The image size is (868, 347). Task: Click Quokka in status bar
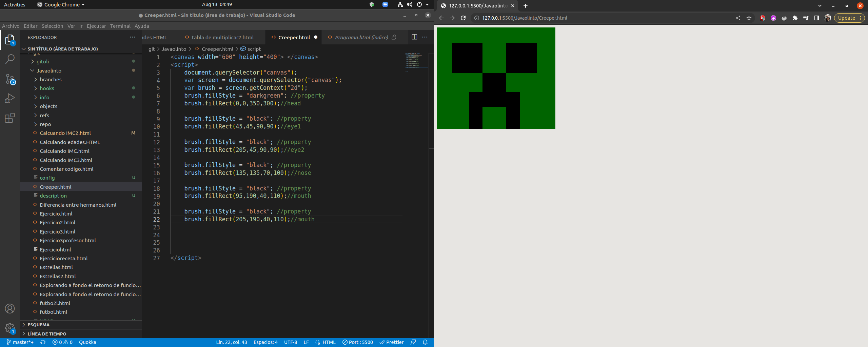[x=87, y=342]
